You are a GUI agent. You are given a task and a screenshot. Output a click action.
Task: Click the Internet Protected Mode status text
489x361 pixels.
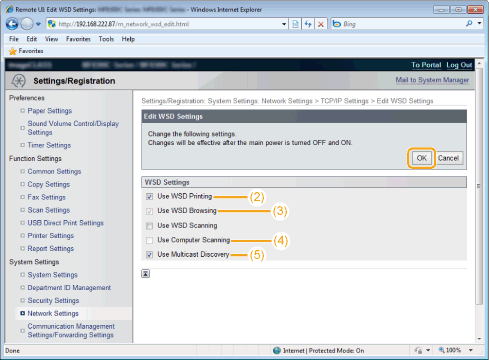click(323, 351)
